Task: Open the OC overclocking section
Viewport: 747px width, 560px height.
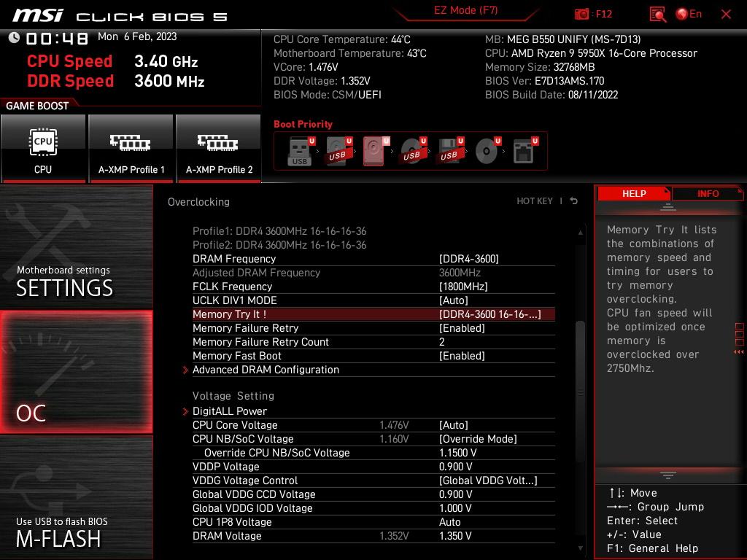Action: coord(76,372)
